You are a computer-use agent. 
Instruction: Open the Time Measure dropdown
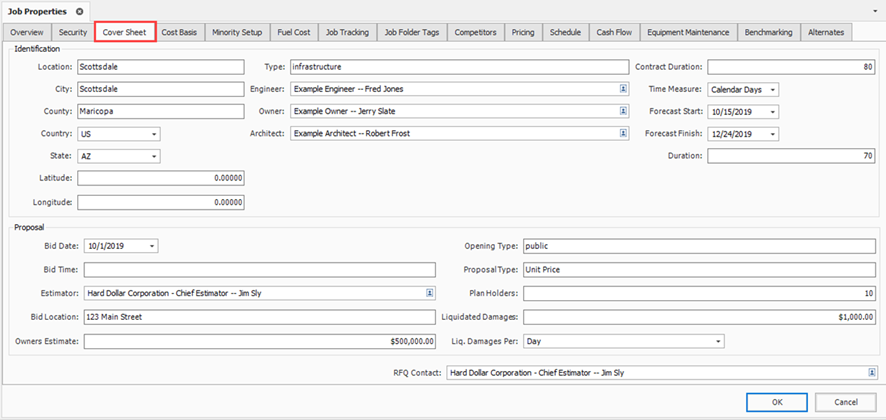click(x=773, y=89)
